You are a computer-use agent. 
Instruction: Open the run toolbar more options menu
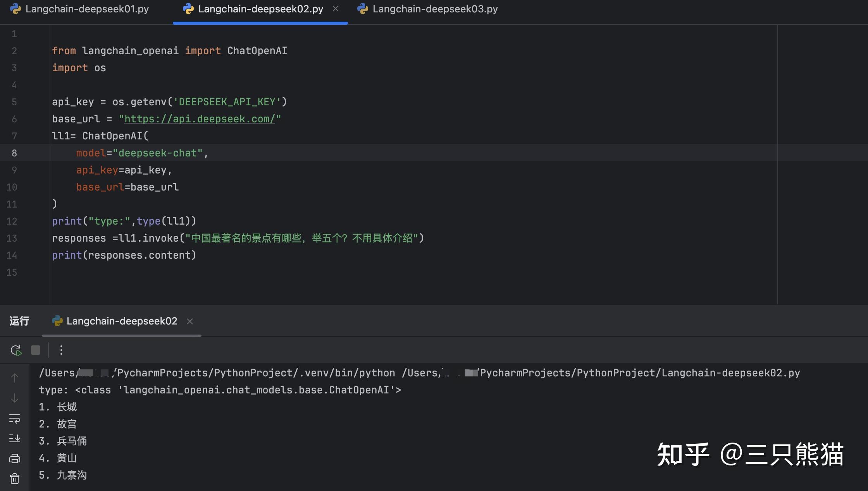[x=61, y=350]
